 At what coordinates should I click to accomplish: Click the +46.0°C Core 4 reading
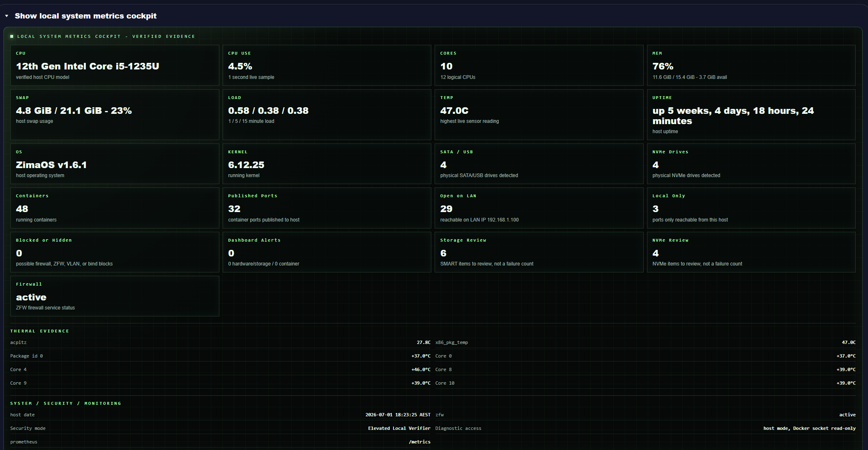click(421, 369)
